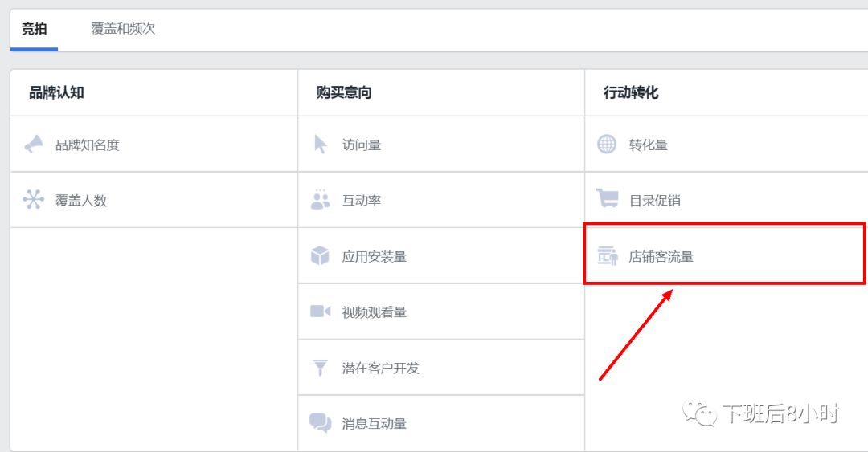This screenshot has width=868, height=452.
Task: Choose the 视频观看量 objective label
Action: [375, 312]
